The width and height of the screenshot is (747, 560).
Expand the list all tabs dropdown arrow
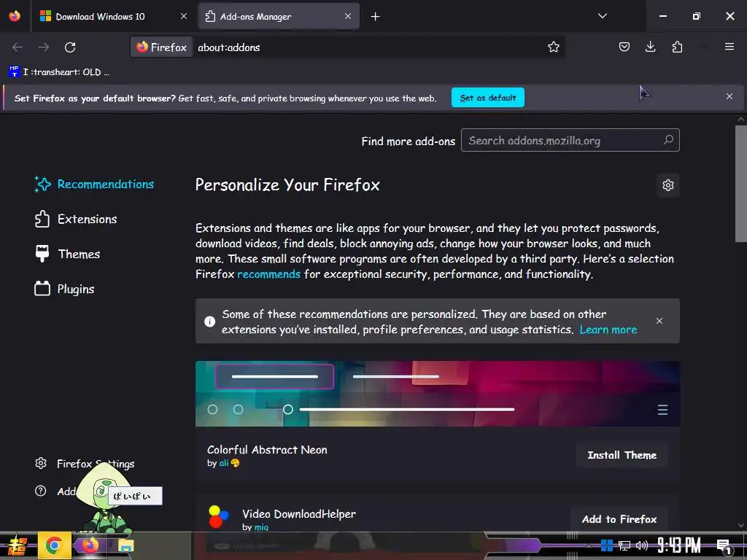[x=602, y=16]
